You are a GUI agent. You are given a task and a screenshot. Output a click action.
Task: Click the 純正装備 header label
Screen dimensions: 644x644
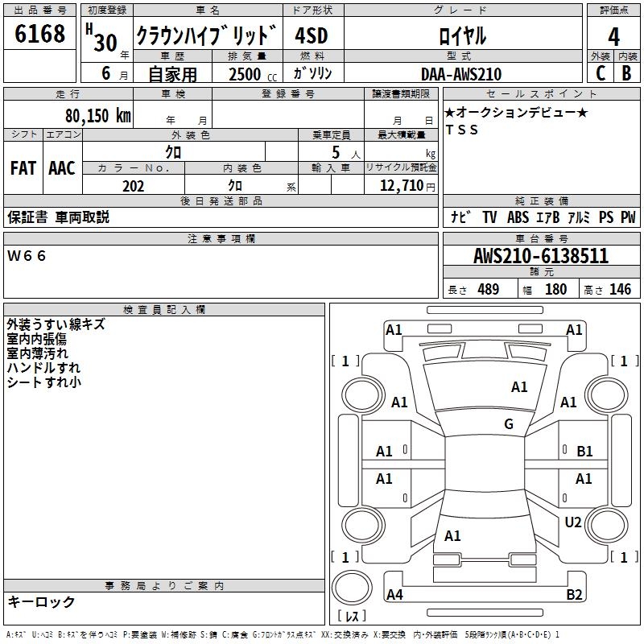pyautogui.click(x=541, y=200)
